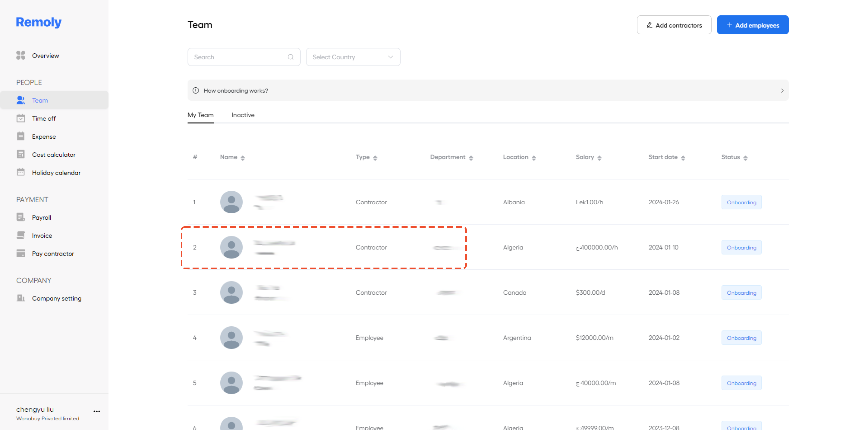
Task: Open Cost calculator menu item
Action: [54, 155]
